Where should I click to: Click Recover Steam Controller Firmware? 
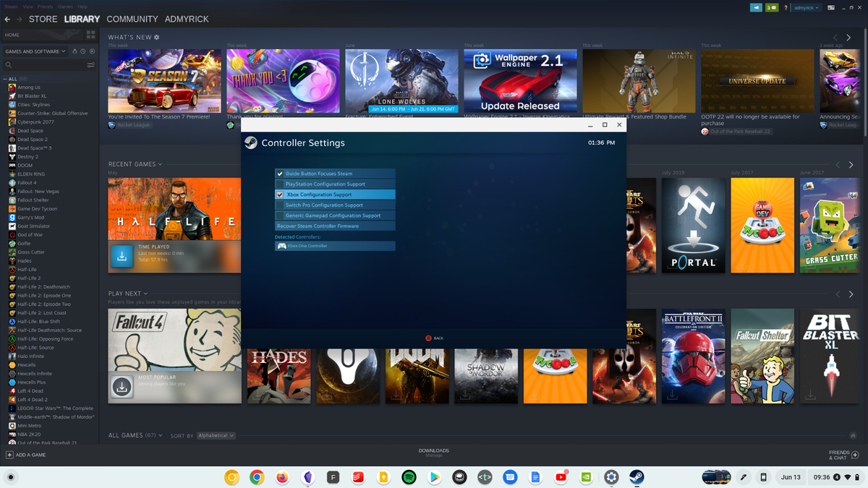335,226
